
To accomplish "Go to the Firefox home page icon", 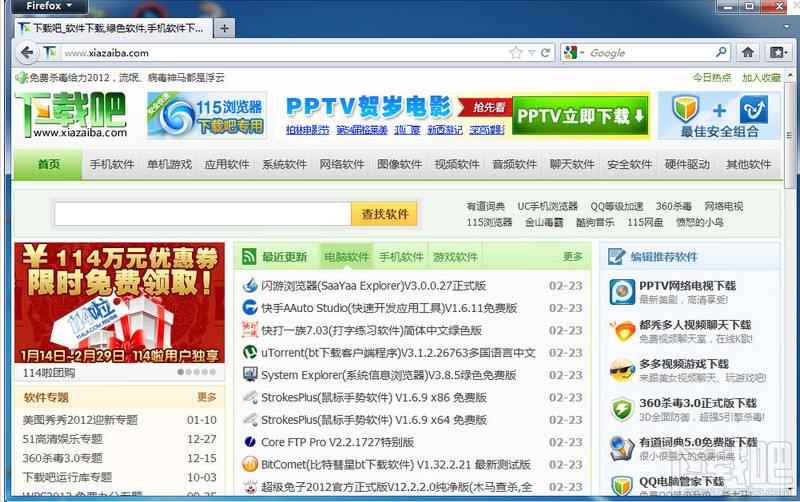I will pyautogui.click(x=748, y=53).
